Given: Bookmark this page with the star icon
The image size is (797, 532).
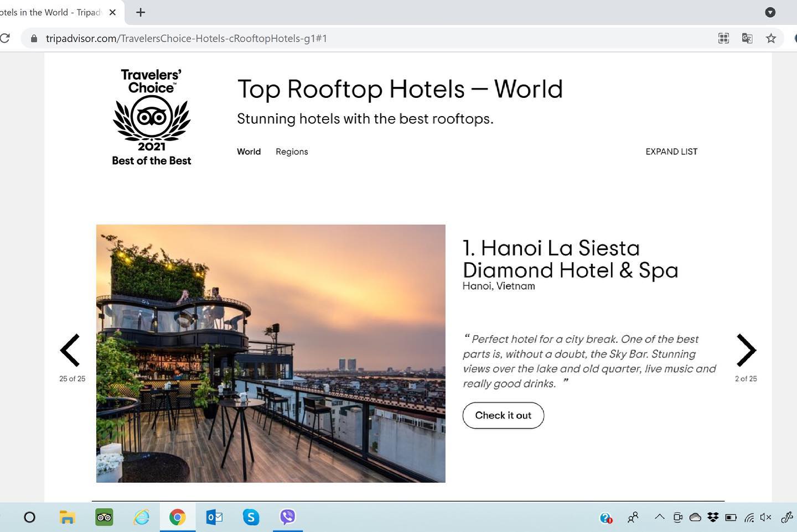Looking at the screenshot, I should (771, 38).
